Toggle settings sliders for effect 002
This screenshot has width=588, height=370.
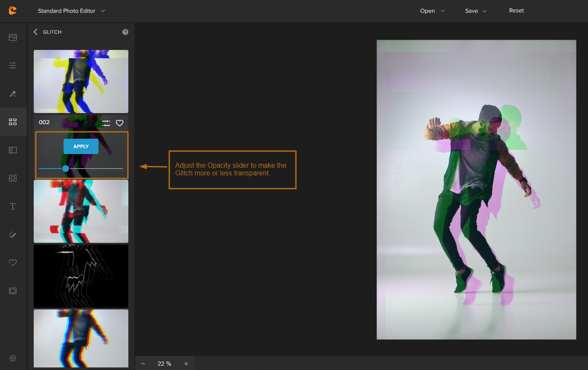pyautogui.click(x=106, y=123)
